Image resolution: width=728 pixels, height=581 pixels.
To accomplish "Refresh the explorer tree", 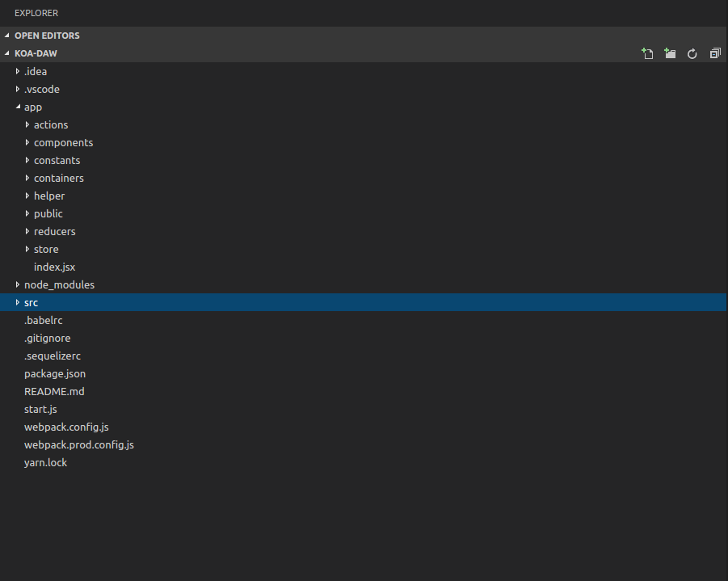I will tap(692, 54).
